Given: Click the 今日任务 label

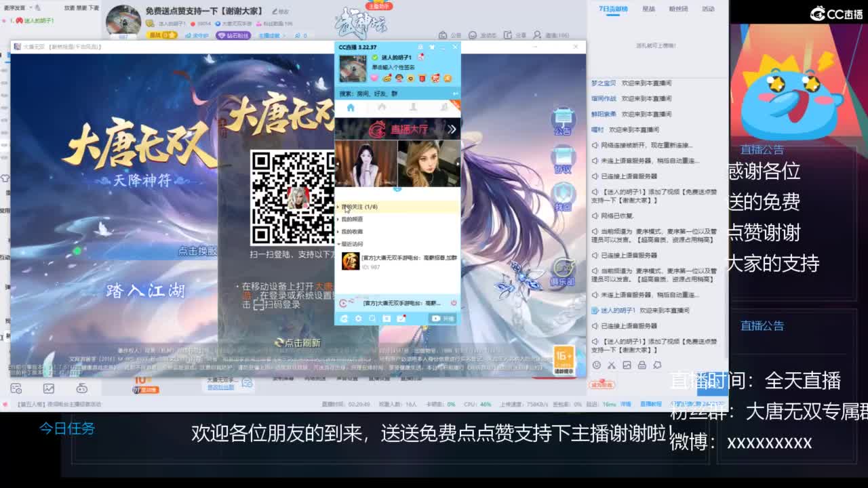Looking at the screenshot, I should [66, 428].
